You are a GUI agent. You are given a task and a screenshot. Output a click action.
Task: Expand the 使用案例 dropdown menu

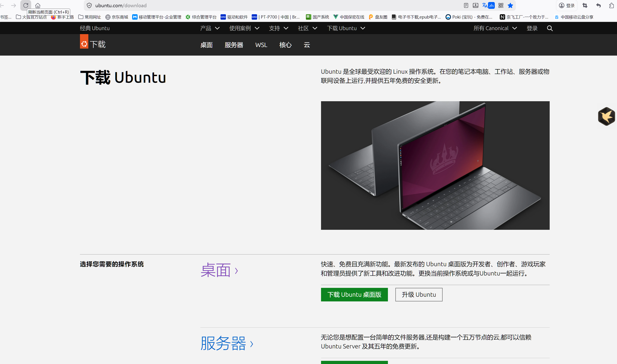[244, 28]
